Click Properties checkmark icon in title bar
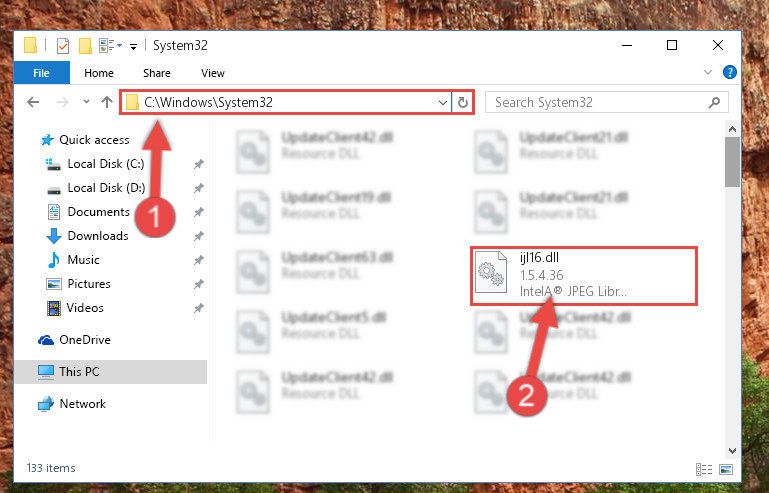 [63, 46]
